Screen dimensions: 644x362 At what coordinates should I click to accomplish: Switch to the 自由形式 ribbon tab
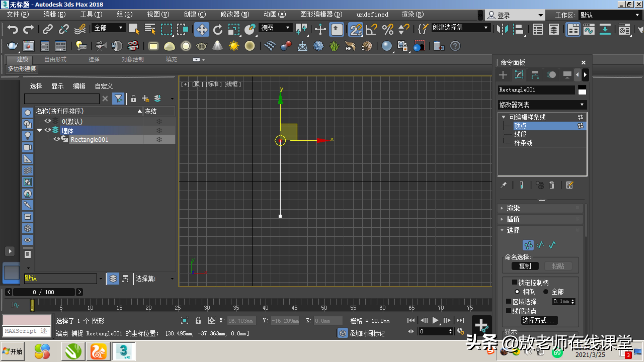55,59
